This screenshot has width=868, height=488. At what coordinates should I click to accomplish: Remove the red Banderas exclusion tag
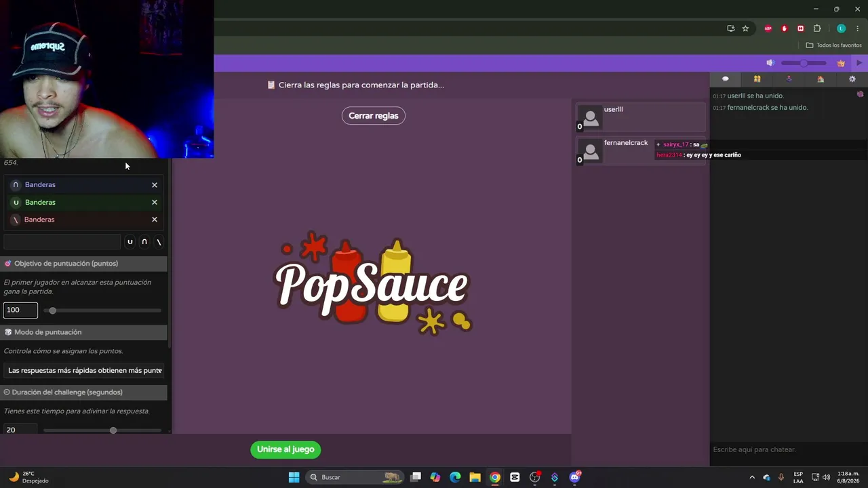pyautogui.click(x=155, y=220)
